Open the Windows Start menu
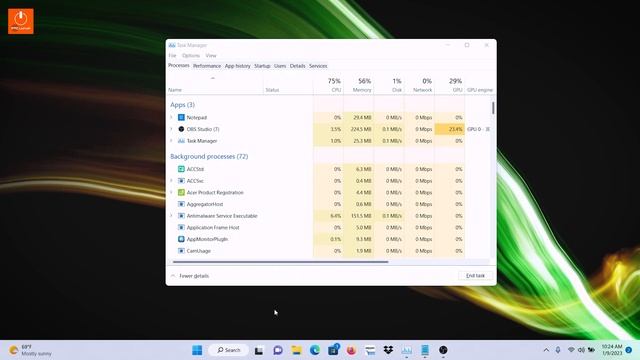Image resolution: width=640 pixels, height=360 pixels. pyautogui.click(x=197, y=350)
